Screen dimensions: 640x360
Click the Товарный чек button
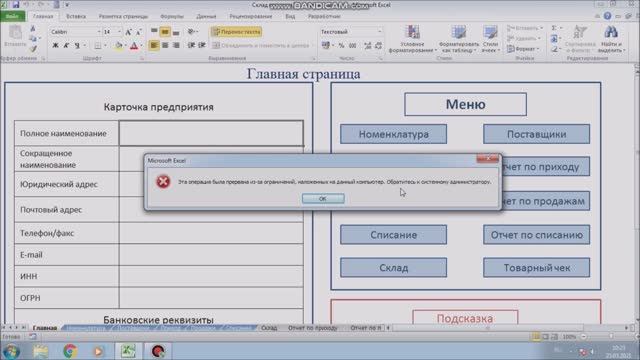click(x=536, y=268)
